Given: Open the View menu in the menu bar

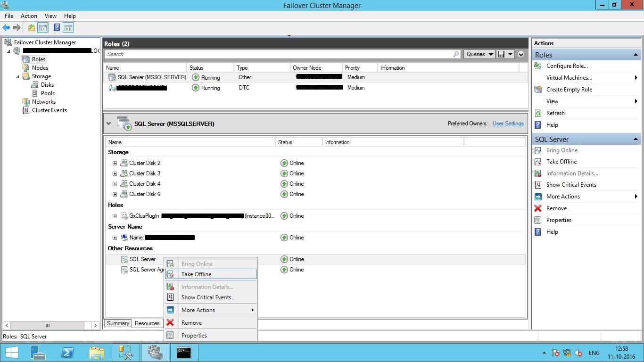Looking at the screenshot, I should pos(50,16).
